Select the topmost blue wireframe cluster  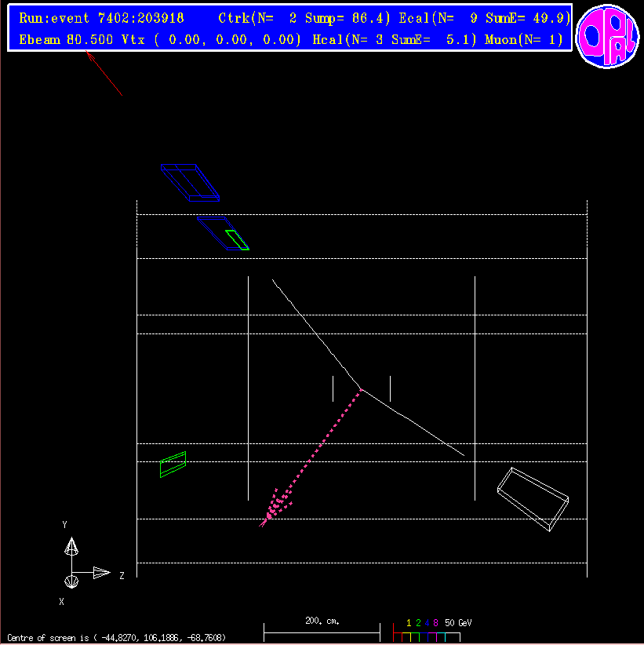[x=190, y=182]
